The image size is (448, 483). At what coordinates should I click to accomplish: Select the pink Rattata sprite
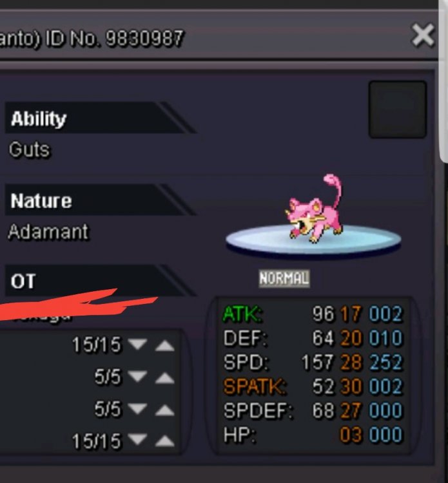click(314, 209)
